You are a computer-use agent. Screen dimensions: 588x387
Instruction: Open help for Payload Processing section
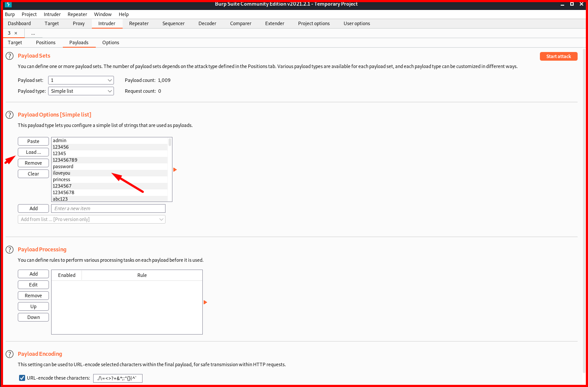point(9,250)
